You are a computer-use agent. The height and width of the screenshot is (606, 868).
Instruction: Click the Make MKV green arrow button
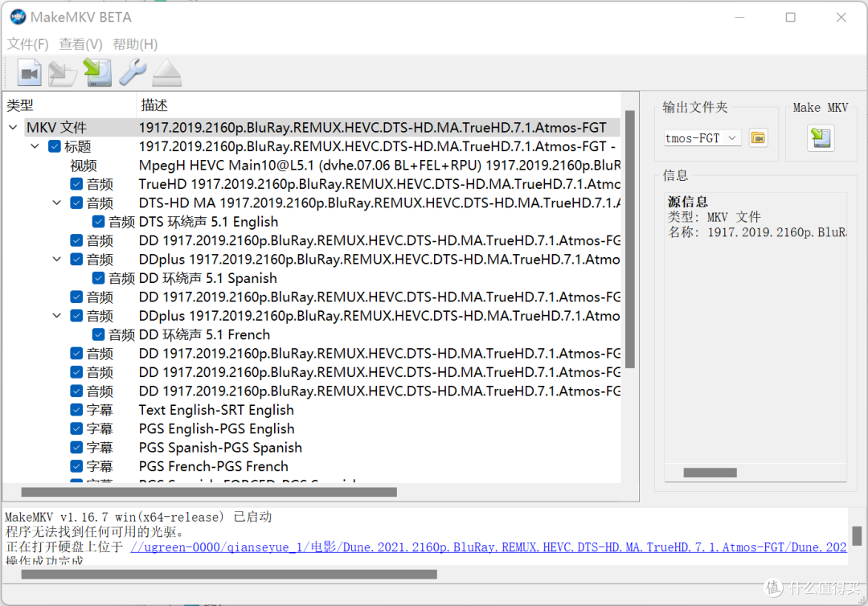[x=821, y=137]
